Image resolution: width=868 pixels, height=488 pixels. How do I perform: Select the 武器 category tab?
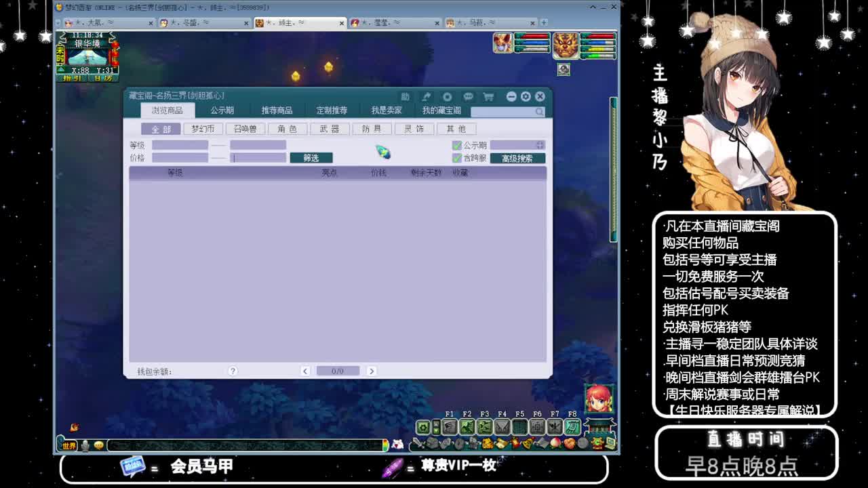328,128
